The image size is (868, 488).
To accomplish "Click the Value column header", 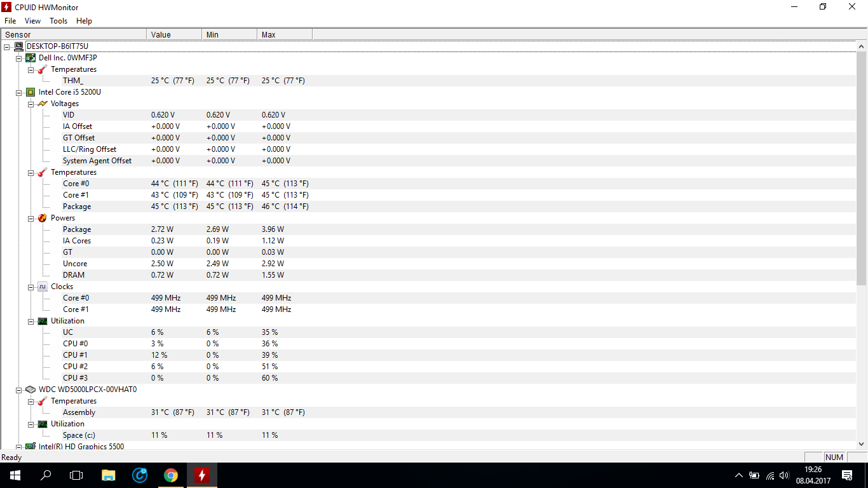I will [174, 34].
